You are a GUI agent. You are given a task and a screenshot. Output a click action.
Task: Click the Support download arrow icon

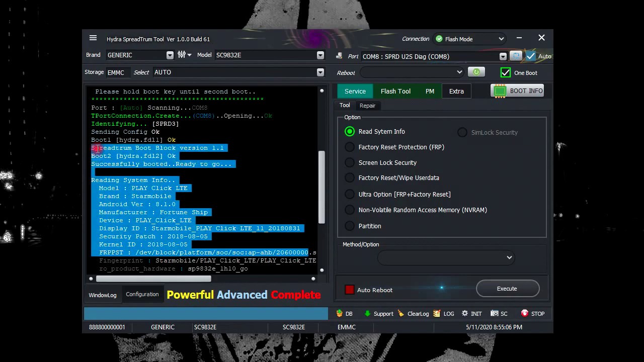click(x=367, y=313)
